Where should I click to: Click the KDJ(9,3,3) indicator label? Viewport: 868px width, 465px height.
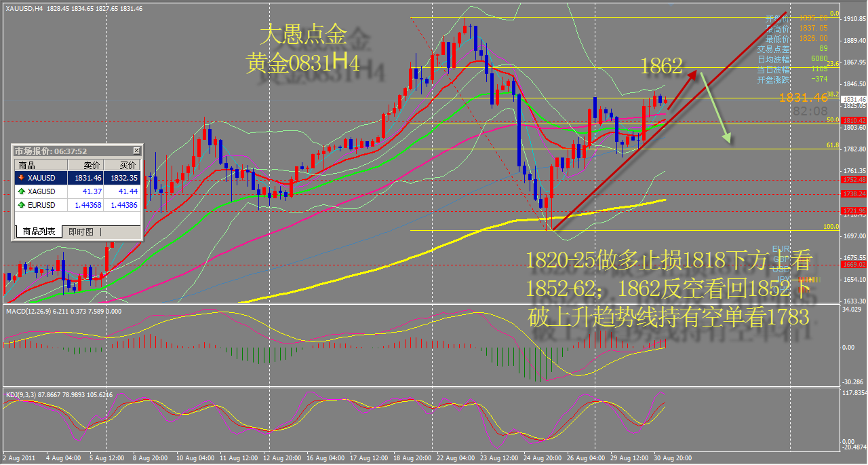(x=22, y=394)
